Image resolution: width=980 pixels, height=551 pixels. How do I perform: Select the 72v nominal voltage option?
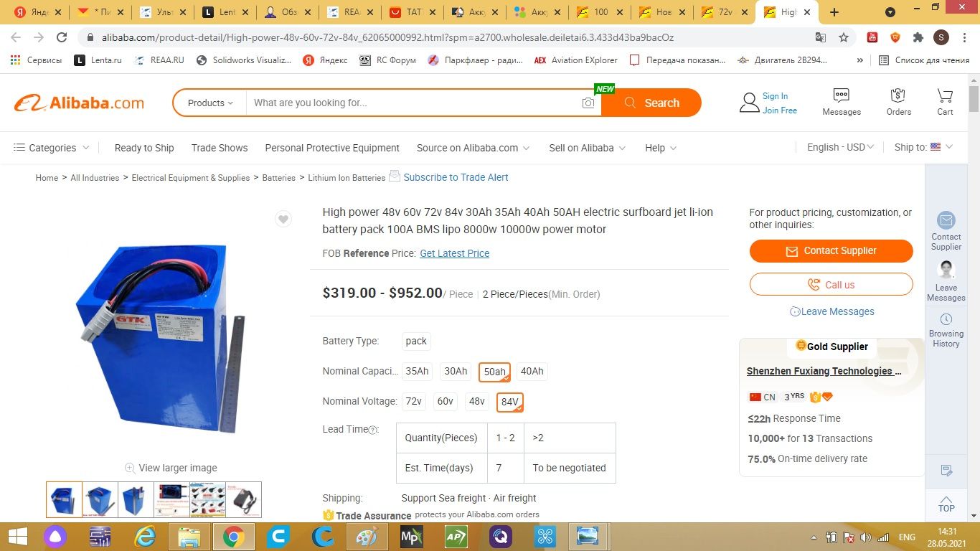pyautogui.click(x=414, y=401)
